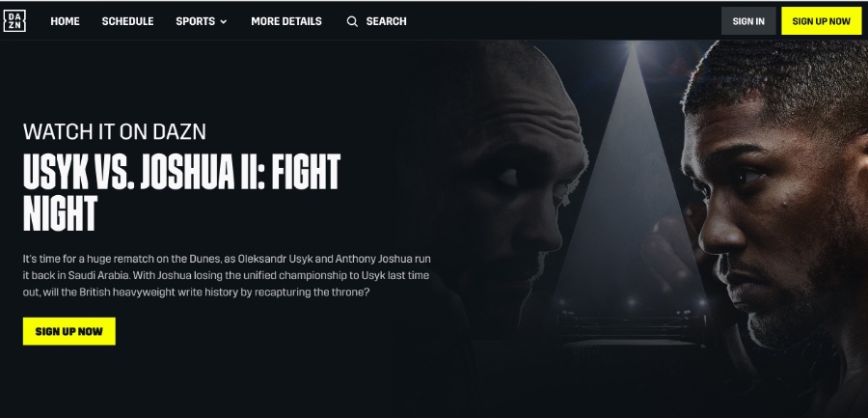Click the Search text in header

click(x=387, y=21)
